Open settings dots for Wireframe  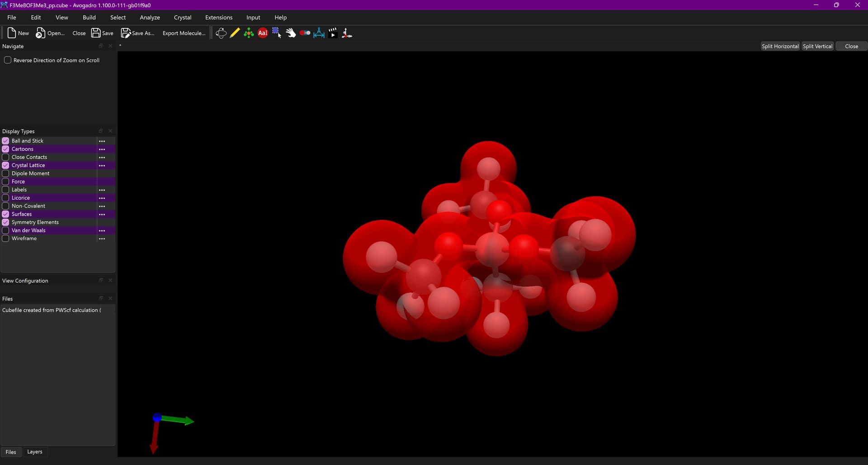(102, 239)
